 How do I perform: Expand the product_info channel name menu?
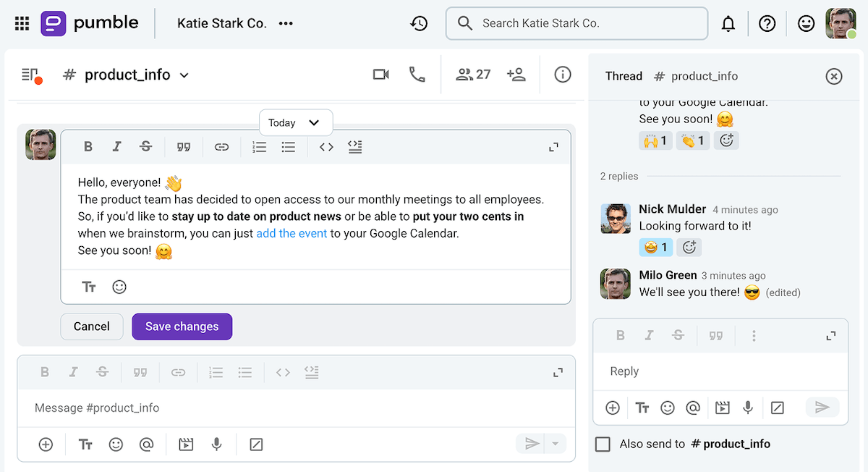(x=184, y=74)
